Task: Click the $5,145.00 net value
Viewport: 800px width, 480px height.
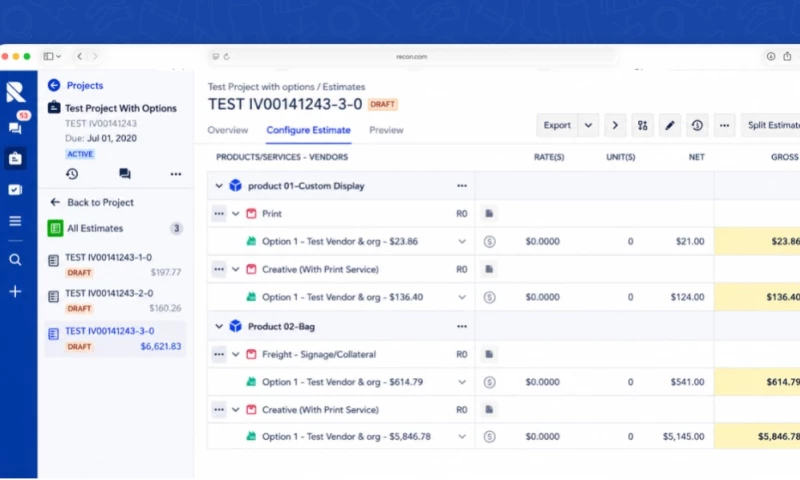Action: click(683, 437)
